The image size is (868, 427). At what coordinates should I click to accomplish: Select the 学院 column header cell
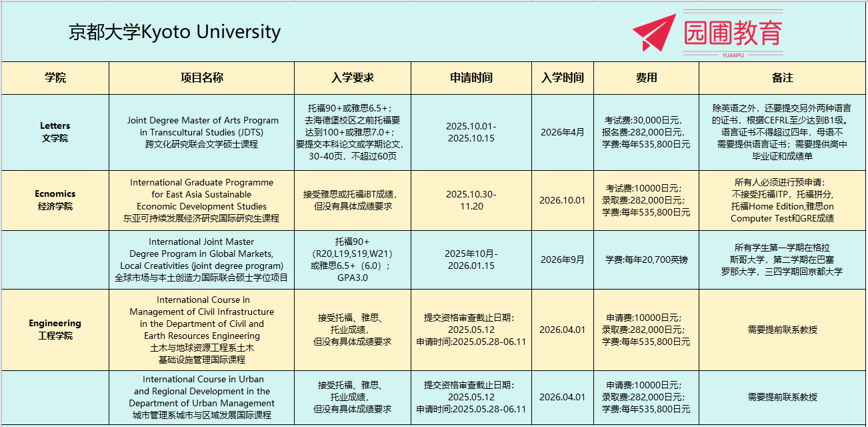point(55,78)
